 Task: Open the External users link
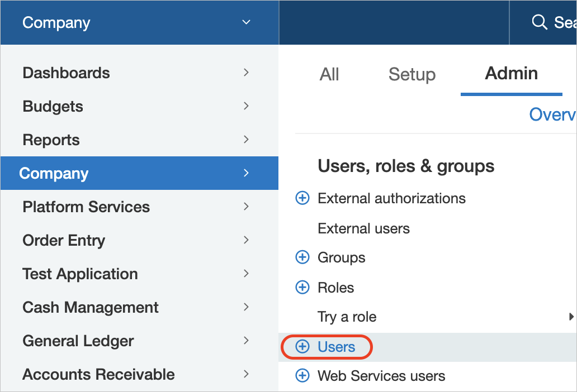[363, 228]
